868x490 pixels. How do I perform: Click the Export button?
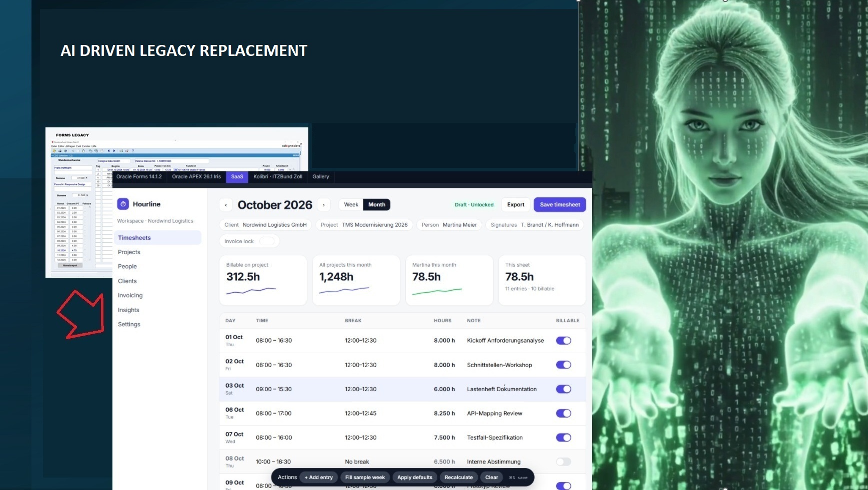516,205
